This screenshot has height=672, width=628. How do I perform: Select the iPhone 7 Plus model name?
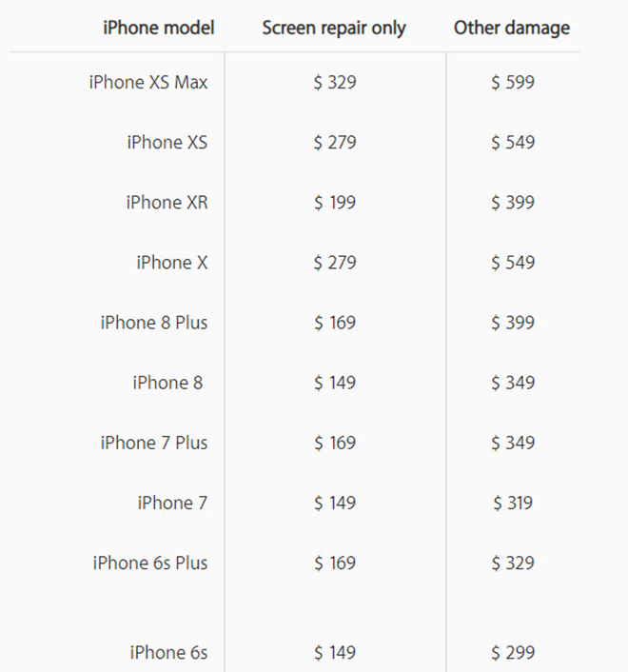tap(154, 443)
